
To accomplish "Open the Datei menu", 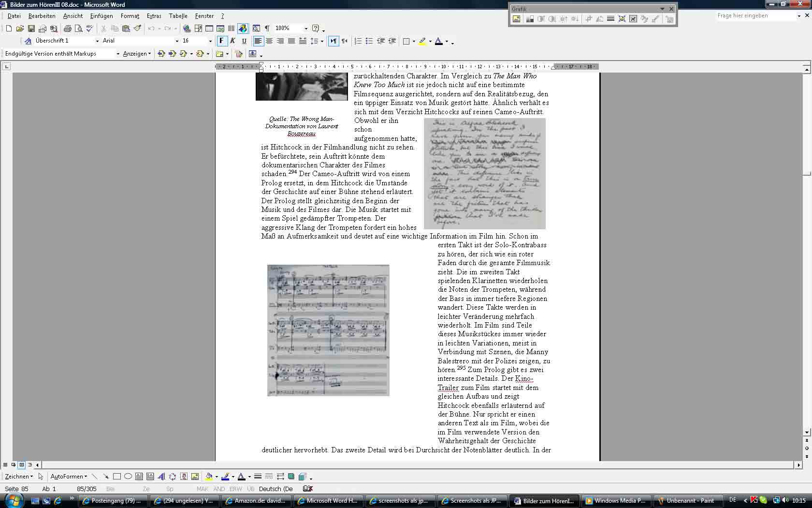I will pyautogui.click(x=14, y=16).
